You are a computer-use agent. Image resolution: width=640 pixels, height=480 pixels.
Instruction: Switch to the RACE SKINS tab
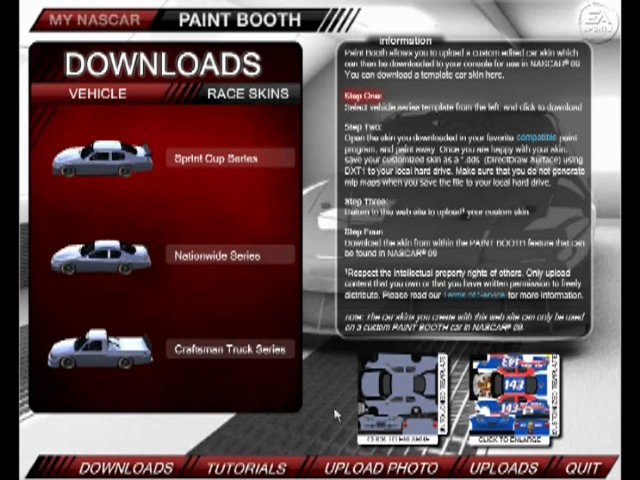click(248, 93)
